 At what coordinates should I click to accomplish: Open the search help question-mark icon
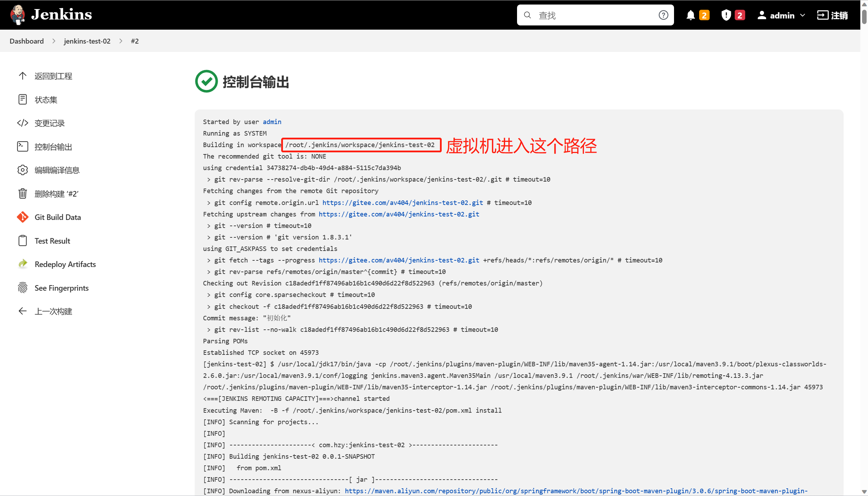[x=663, y=15]
